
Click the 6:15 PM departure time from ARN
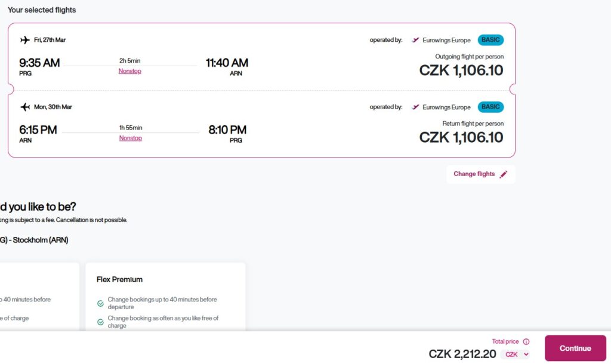[x=38, y=130]
